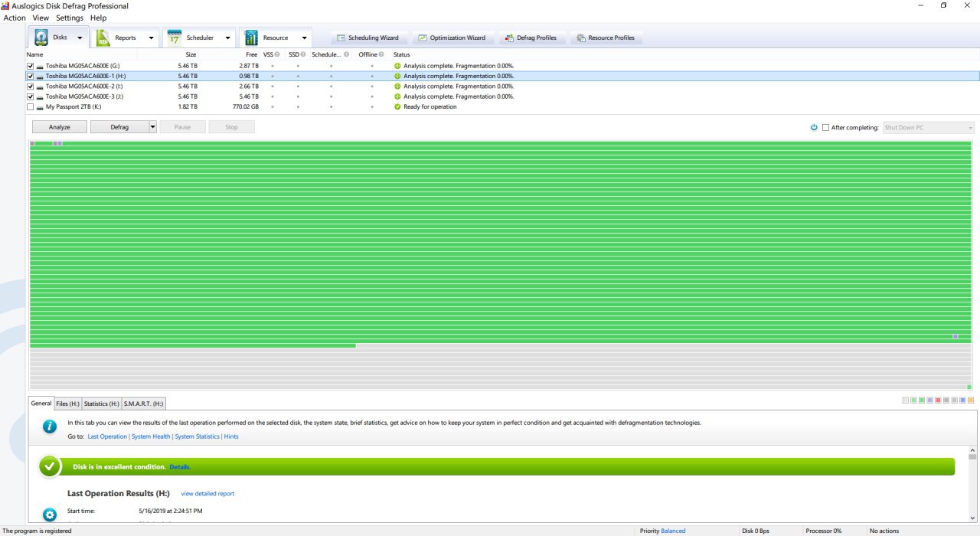The width and height of the screenshot is (980, 536).
Task: Expand the Disks dropdown arrow
Action: [x=80, y=38]
